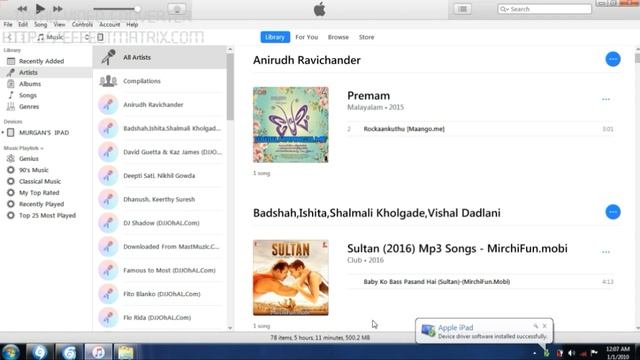Select Dhanush, Keerthy Suresh artist
Viewport: 640px width, 360px height.
pyautogui.click(x=160, y=199)
